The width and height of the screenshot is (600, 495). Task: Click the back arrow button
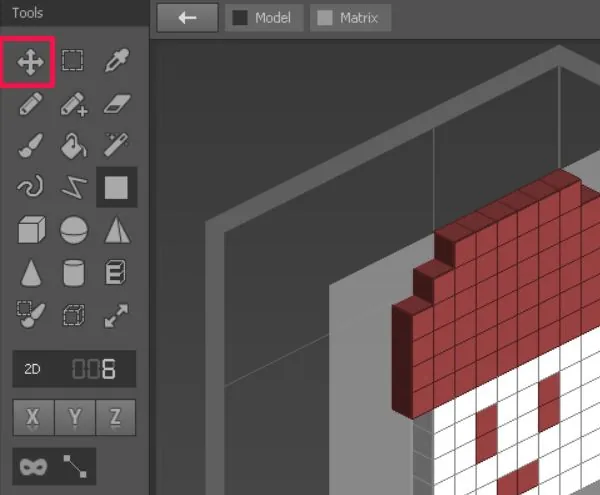[188, 18]
